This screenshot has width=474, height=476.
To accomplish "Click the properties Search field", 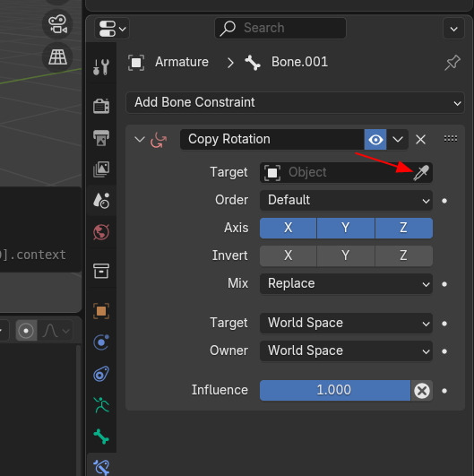I will pos(280,28).
